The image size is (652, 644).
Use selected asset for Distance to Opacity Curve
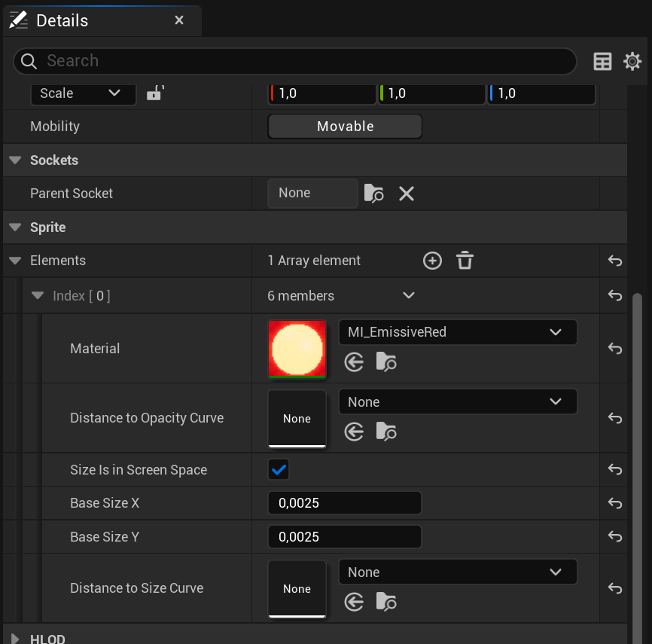click(354, 432)
